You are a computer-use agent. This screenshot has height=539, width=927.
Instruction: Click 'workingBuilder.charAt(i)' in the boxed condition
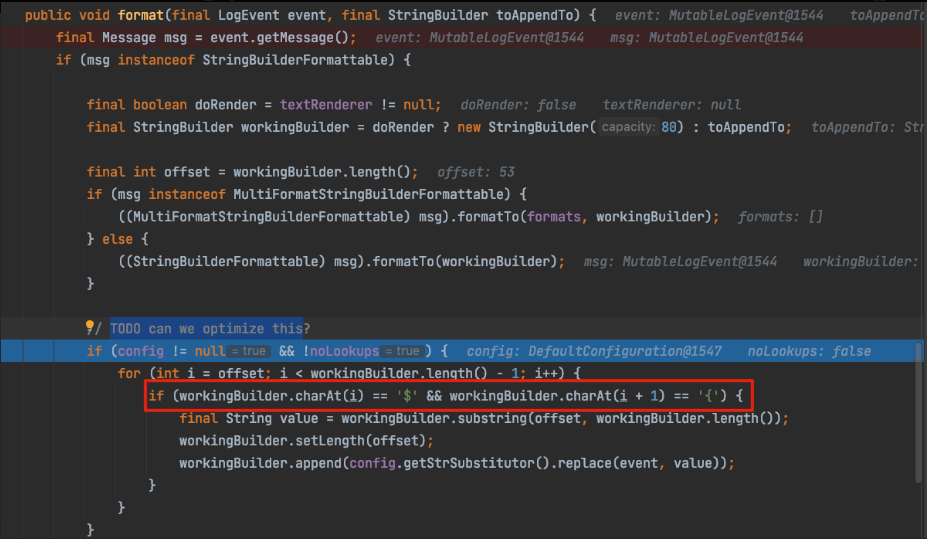pyautogui.click(x=272, y=396)
